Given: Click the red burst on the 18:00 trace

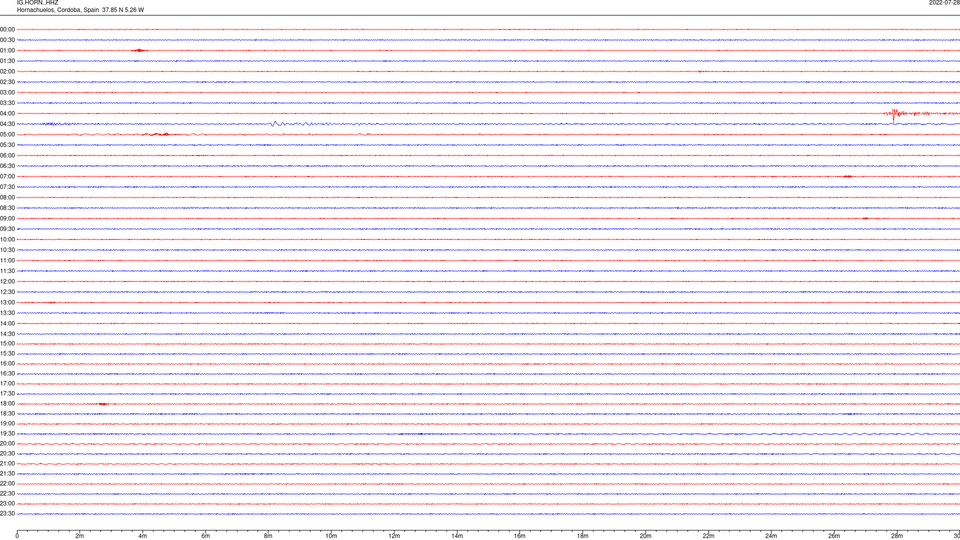Looking at the screenshot, I should tap(103, 404).
